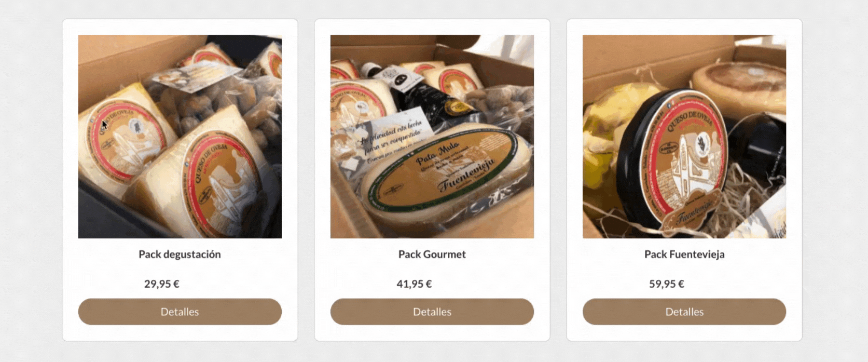The width and height of the screenshot is (868, 362).
Task: Select the 29,95 € price
Action: [x=162, y=284]
